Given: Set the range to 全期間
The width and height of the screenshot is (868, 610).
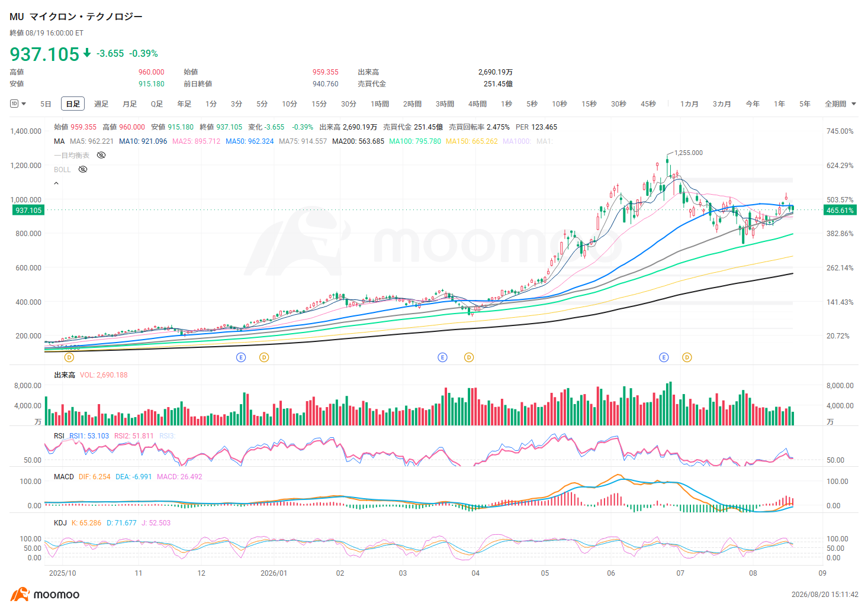Looking at the screenshot, I should pyautogui.click(x=835, y=104).
